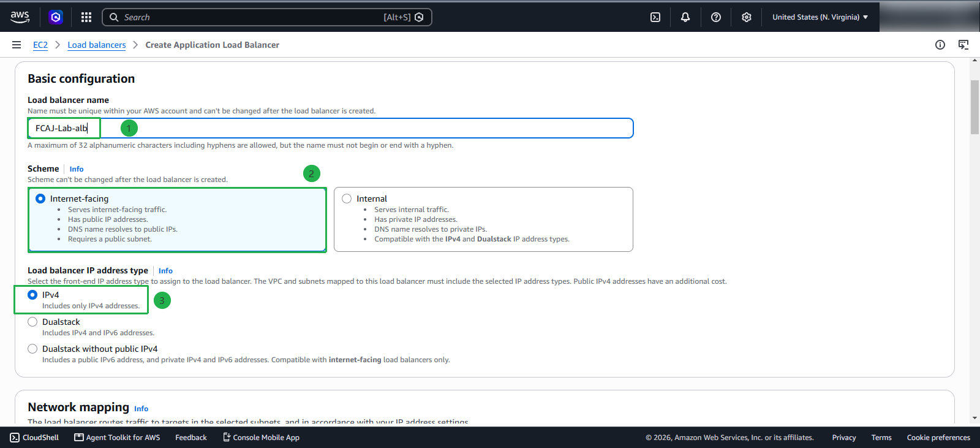Open CloudShell from the footer bar
Image resolution: width=980 pixels, height=448 pixels.
34,438
